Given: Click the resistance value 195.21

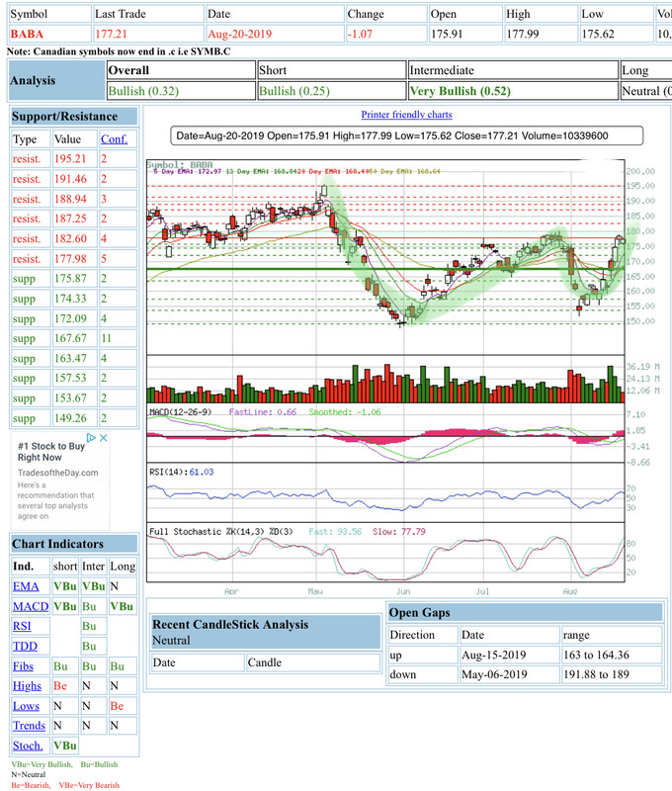Looking at the screenshot, I should [x=75, y=159].
